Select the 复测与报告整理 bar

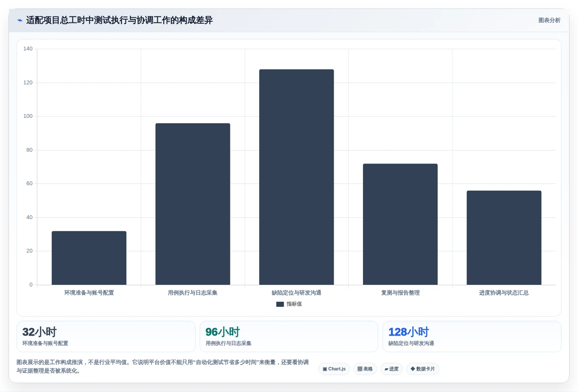click(400, 224)
